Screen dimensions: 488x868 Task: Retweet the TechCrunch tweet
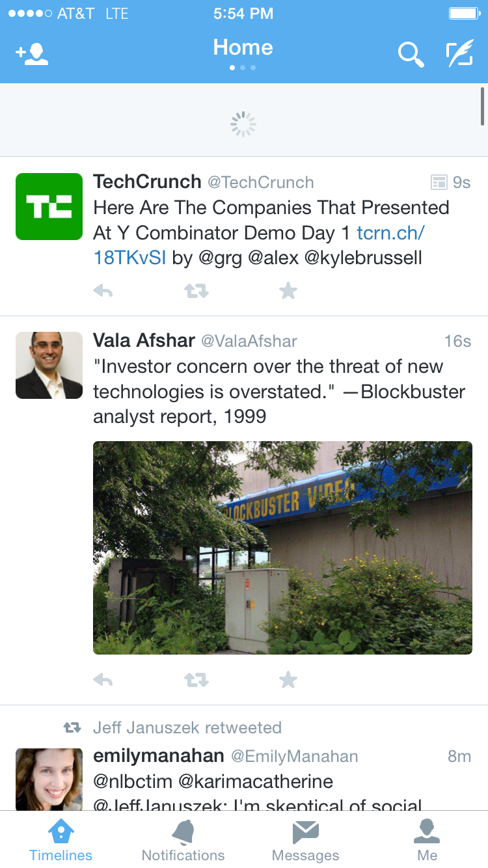tap(196, 291)
